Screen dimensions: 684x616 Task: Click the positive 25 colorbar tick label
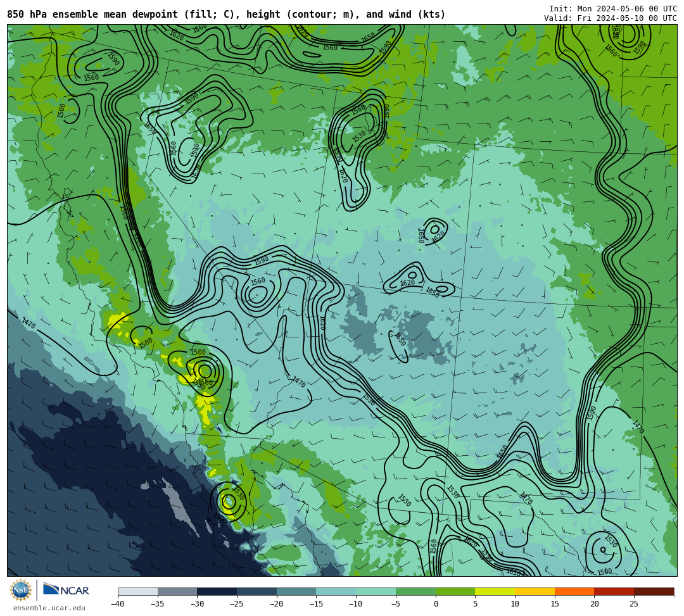pos(634,604)
